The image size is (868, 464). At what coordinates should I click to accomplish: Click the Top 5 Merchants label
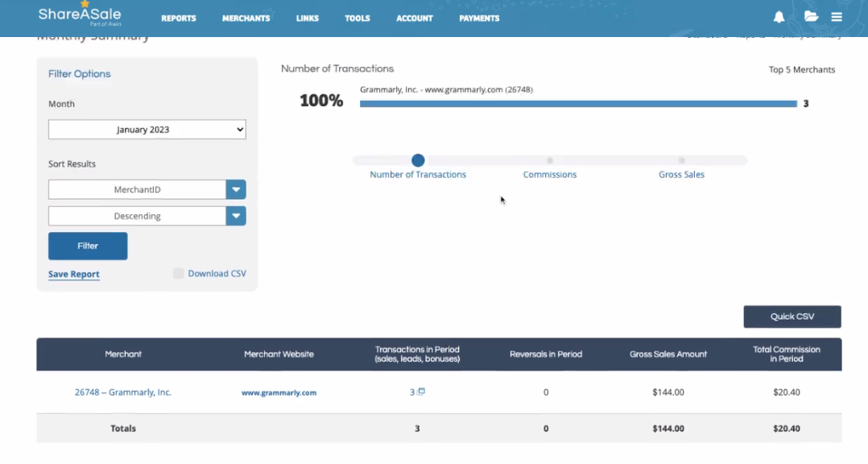[x=802, y=70]
